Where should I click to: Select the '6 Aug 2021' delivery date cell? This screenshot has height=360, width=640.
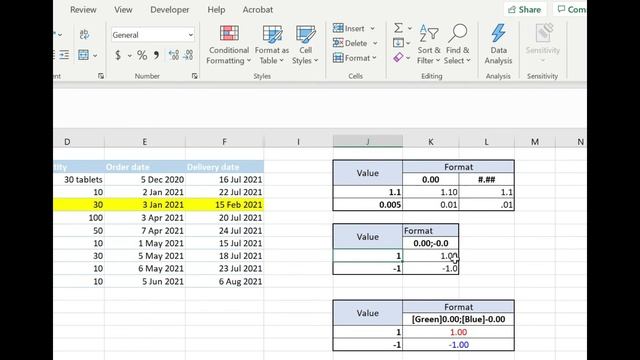pyautogui.click(x=224, y=281)
